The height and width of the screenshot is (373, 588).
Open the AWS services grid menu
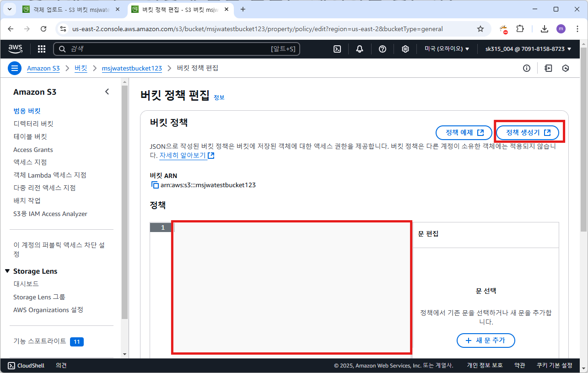[x=42, y=49]
